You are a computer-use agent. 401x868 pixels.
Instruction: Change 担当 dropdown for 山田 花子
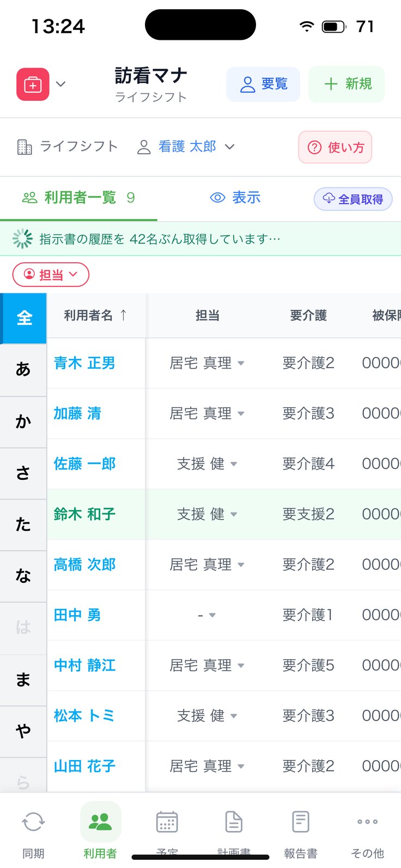(207, 766)
